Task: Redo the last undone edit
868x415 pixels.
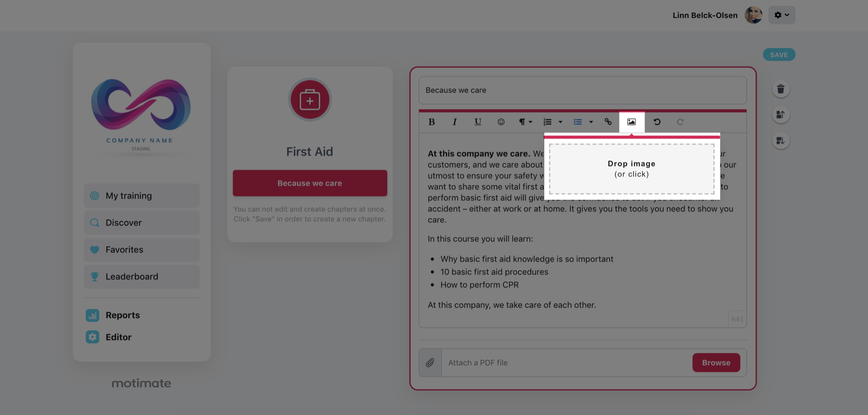Action: (680, 122)
